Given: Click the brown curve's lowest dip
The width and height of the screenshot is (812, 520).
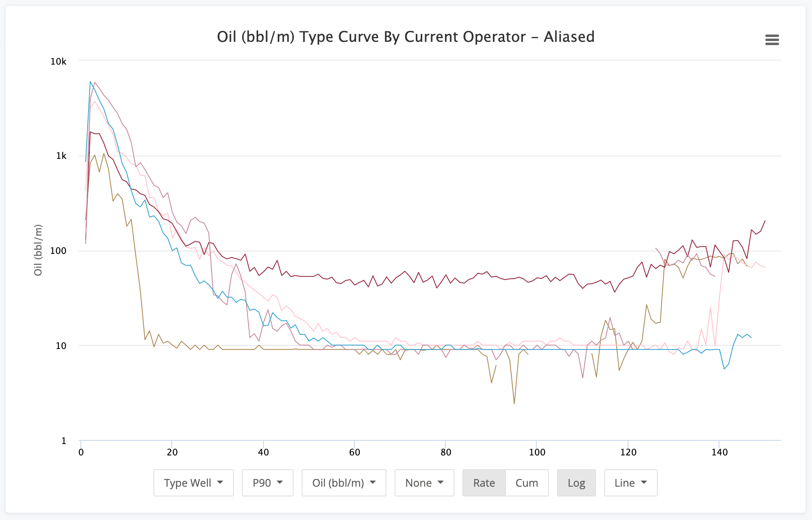Looking at the screenshot, I should (514, 403).
